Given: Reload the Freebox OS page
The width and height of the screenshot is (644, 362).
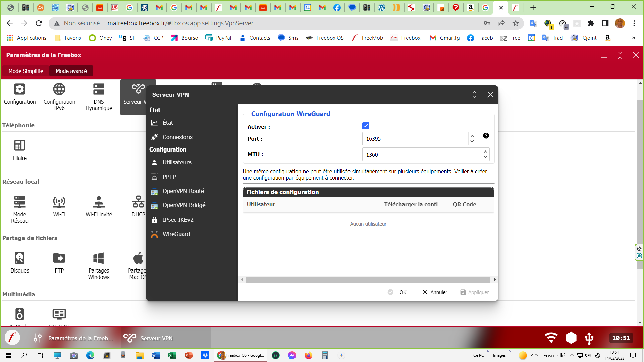Looking at the screenshot, I should pyautogui.click(x=39, y=23).
